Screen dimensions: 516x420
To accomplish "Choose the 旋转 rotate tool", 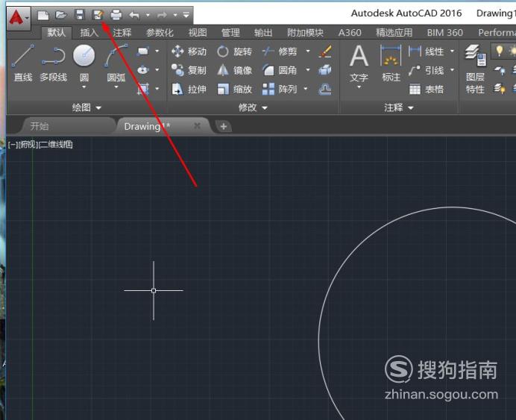I will pos(234,51).
